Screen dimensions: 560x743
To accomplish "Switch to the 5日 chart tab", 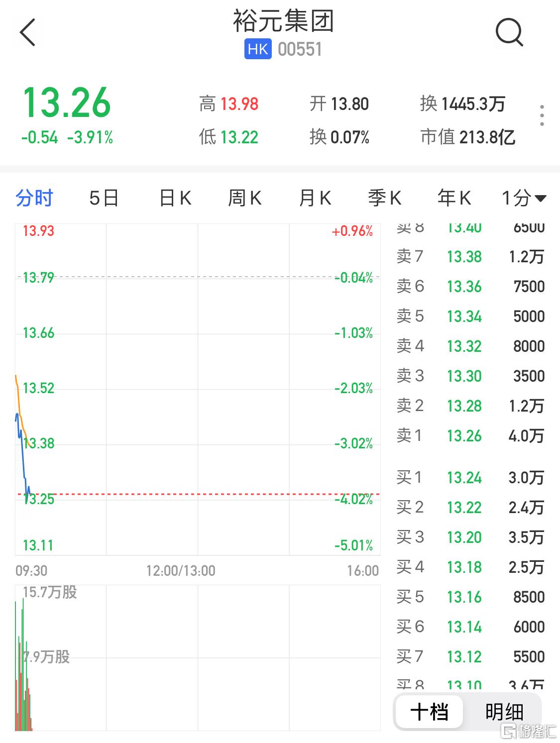I will click(x=104, y=198).
